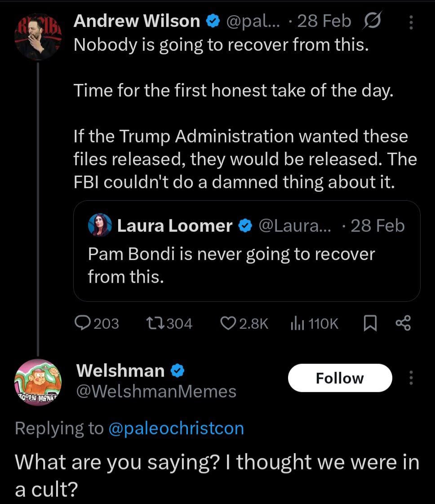The image size is (435, 504).
Task: Bookmark Andrew Wilson's tweet
Action: tap(368, 323)
